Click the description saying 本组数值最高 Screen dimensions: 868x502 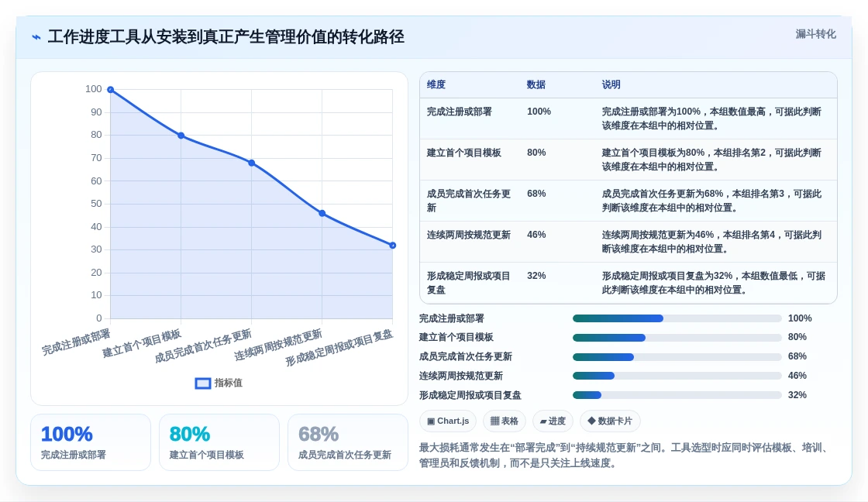pos(712,119)
